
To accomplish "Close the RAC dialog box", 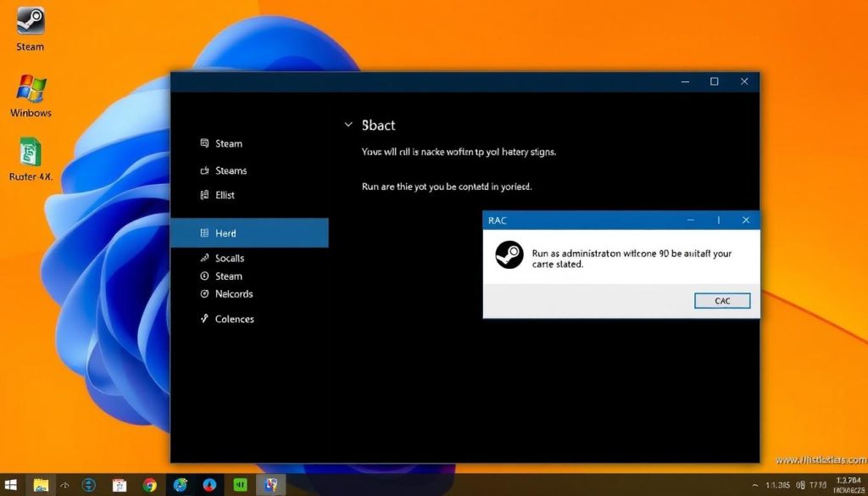I will coord(745,220).
